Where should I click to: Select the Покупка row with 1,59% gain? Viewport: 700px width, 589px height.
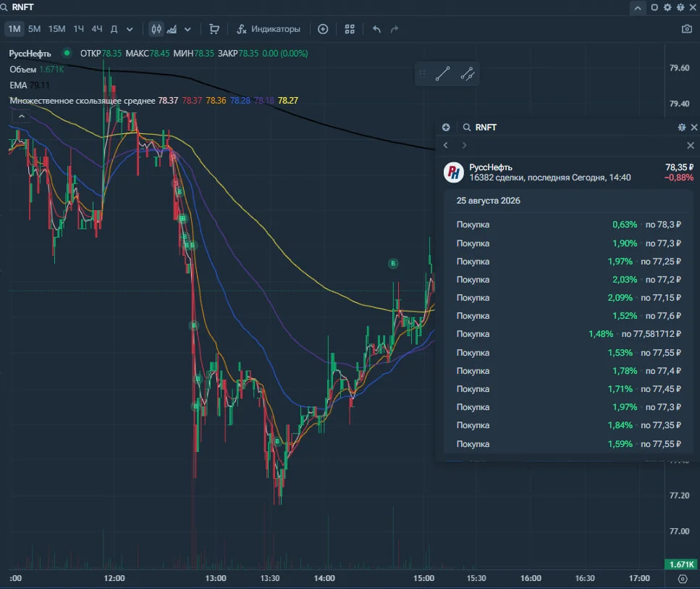pyautogui.click(x=568, y=444)
